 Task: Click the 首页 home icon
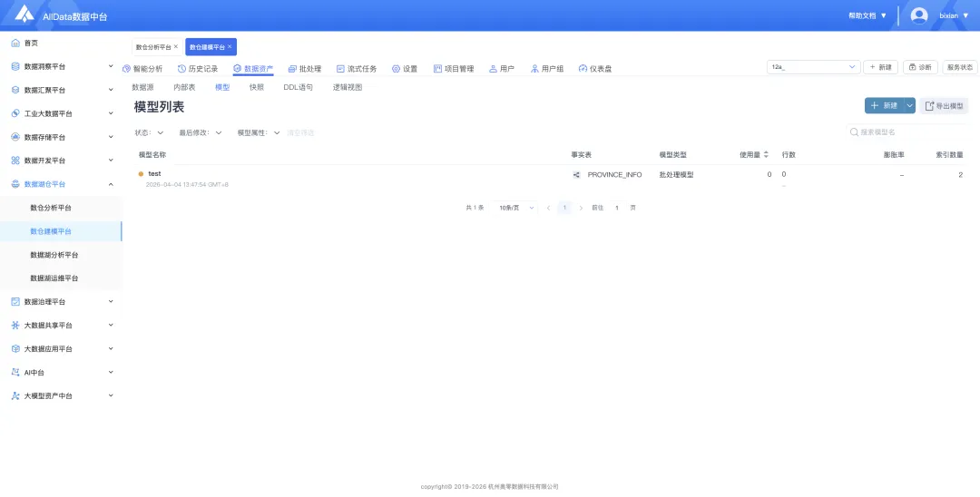tap(15, 44)
